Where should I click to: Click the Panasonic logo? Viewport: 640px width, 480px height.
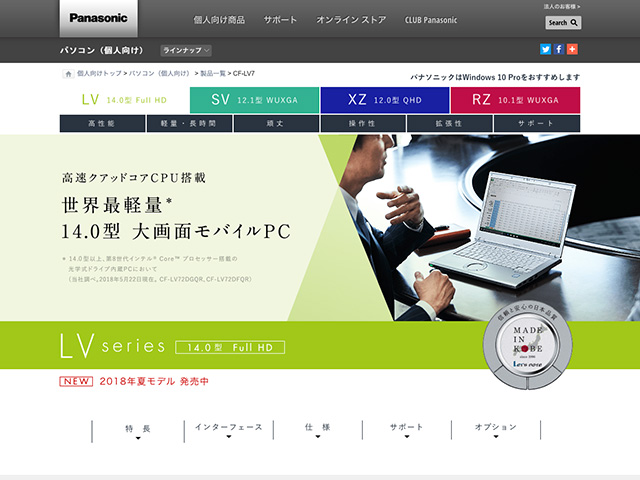[98, 18]
